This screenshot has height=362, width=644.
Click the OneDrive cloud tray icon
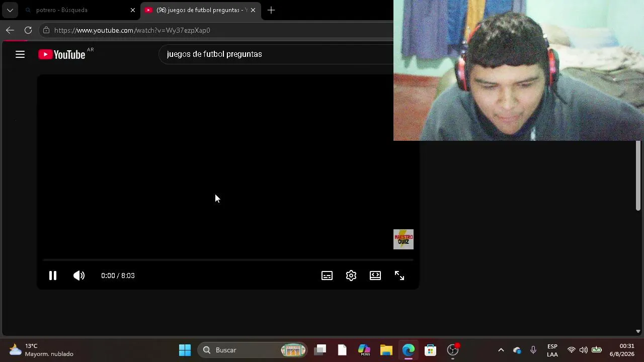click(x=517, y=350)
